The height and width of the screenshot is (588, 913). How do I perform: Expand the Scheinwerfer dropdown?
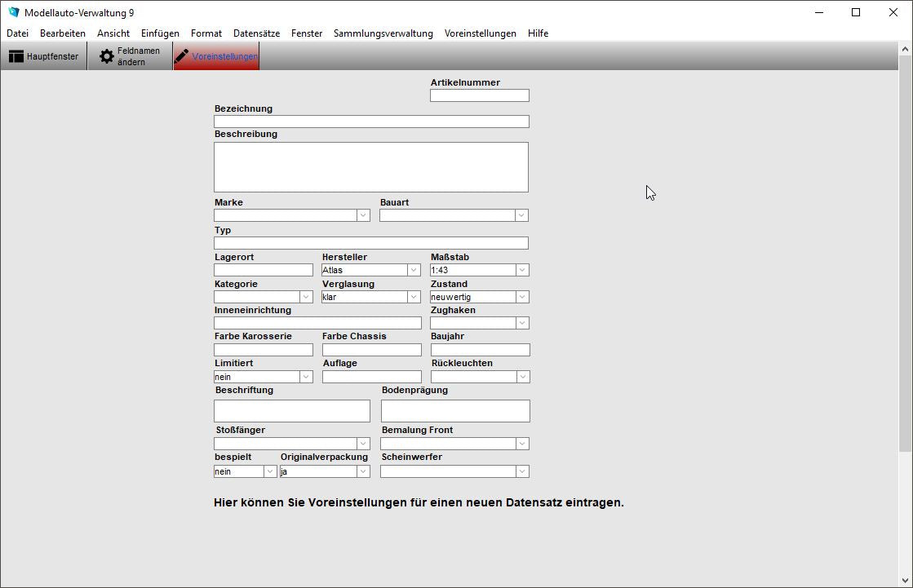click(x=523, y=471)
